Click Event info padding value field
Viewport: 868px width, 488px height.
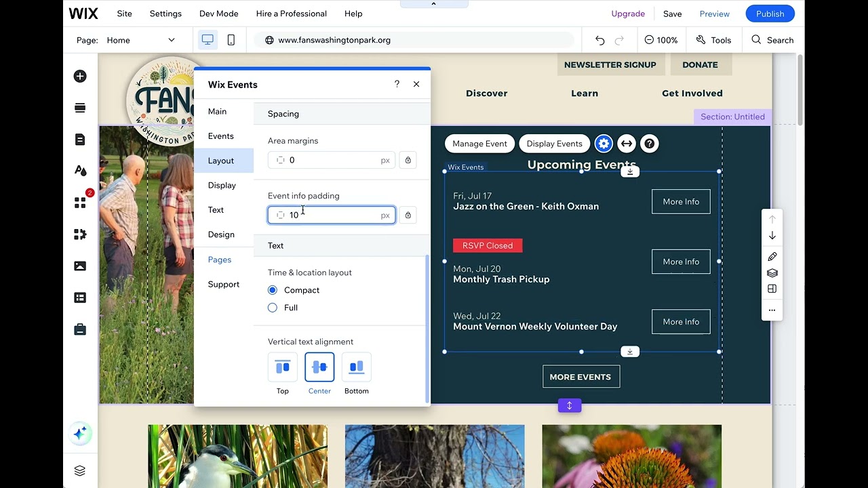pyautogui.click(x=332, y=215)
